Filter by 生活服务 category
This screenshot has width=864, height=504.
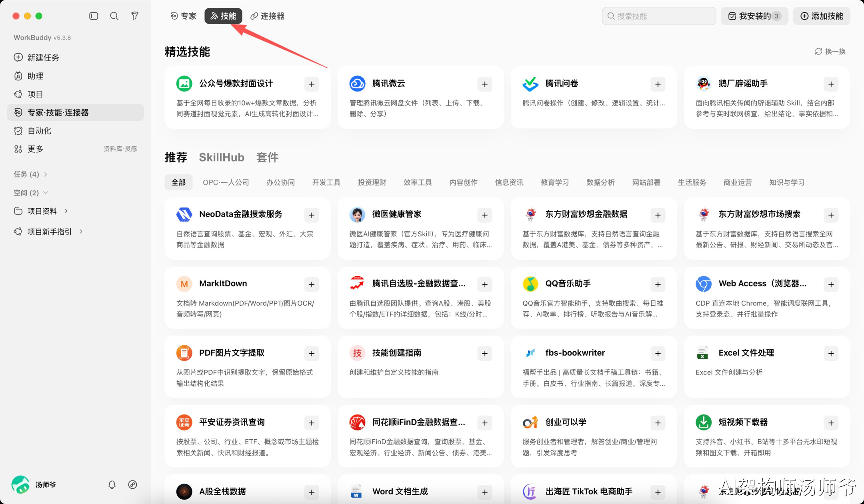[692, 182]
